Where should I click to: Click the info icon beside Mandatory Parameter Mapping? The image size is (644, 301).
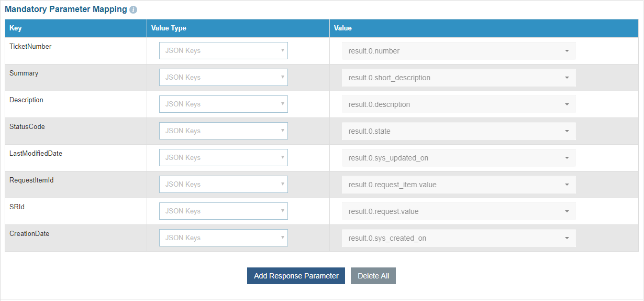point(134,10)
